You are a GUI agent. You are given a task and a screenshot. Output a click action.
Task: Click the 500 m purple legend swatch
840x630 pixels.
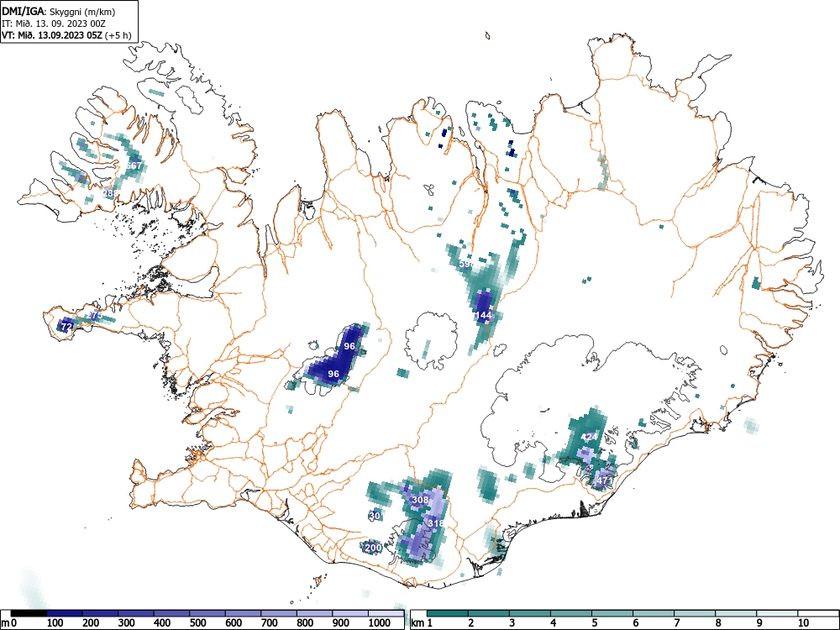pyautogui.click(x=207, y=613)
